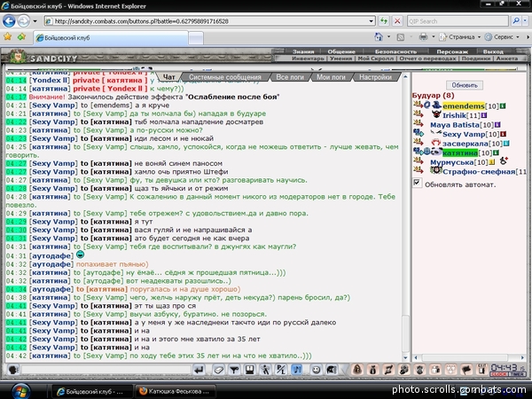The width and height of the screenshot is (532, 399).
Task: Open the Home button dropdown arrow
Action: coord(388,36)
